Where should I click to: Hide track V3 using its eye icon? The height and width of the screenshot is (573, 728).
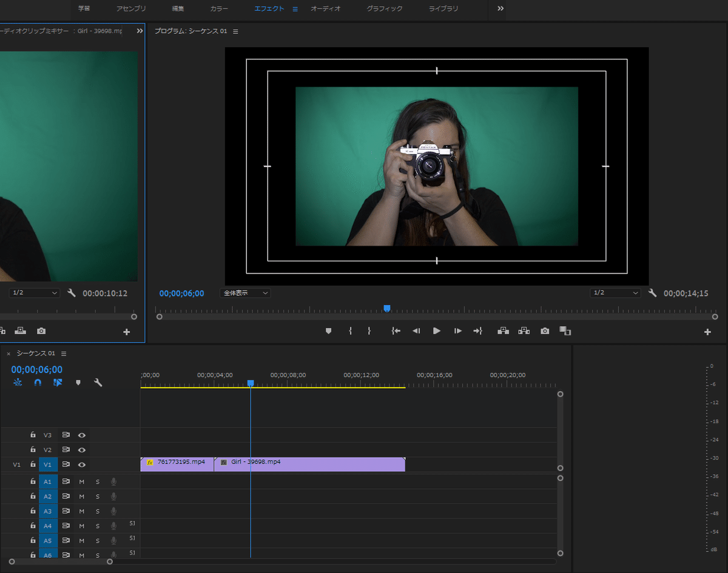click(x=81, y=435)
